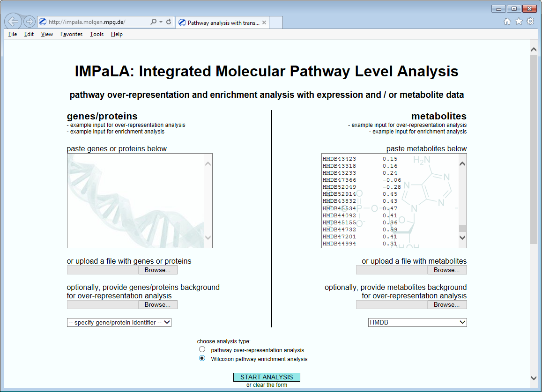This screenshot has height=392, width=542.
Task: Open genes example input for over-representation analysis
Action: (x=127, y=125)
